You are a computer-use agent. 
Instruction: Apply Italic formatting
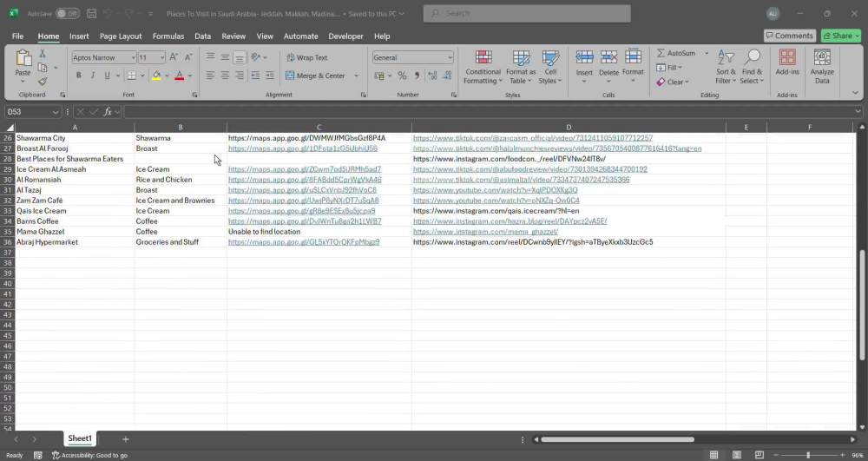point(93,76)
